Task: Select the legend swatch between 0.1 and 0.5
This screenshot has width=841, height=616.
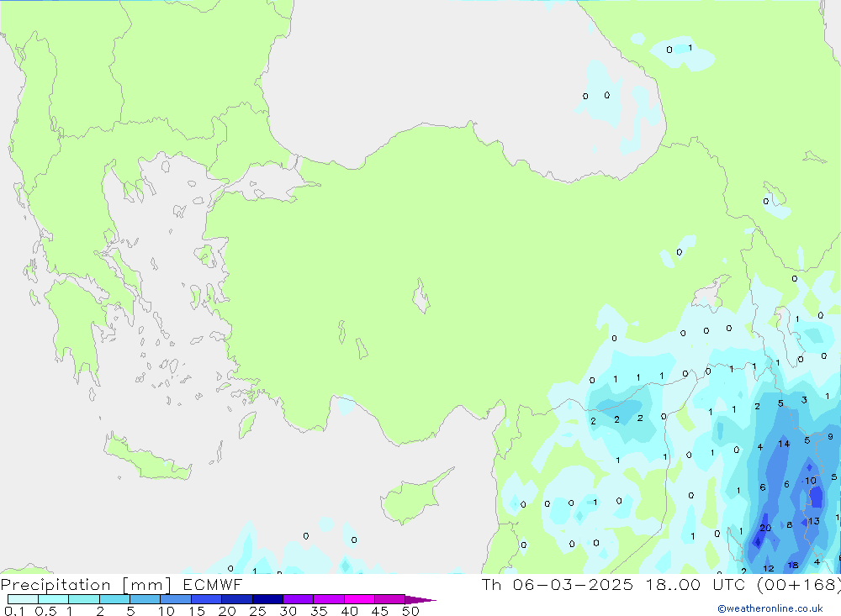Action: (x=23, y=599)
